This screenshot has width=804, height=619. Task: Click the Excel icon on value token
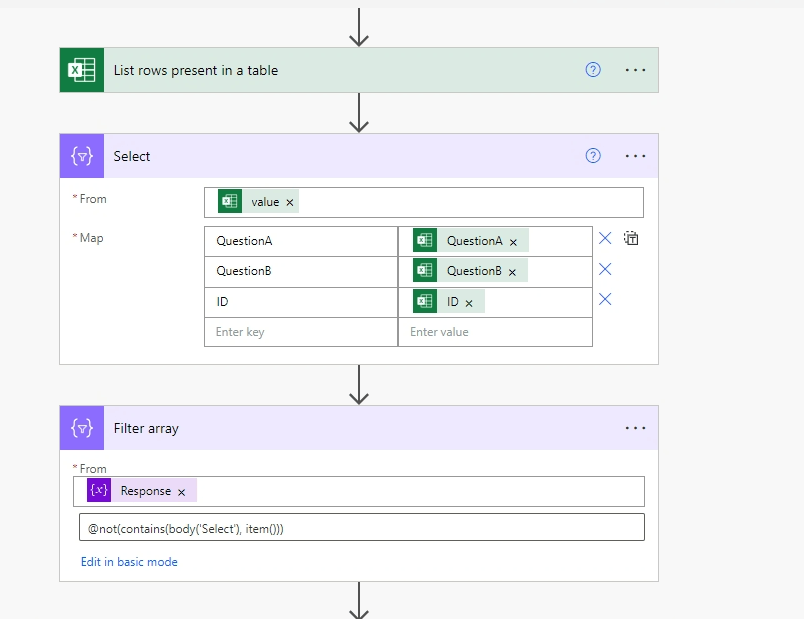coord(230,201)
